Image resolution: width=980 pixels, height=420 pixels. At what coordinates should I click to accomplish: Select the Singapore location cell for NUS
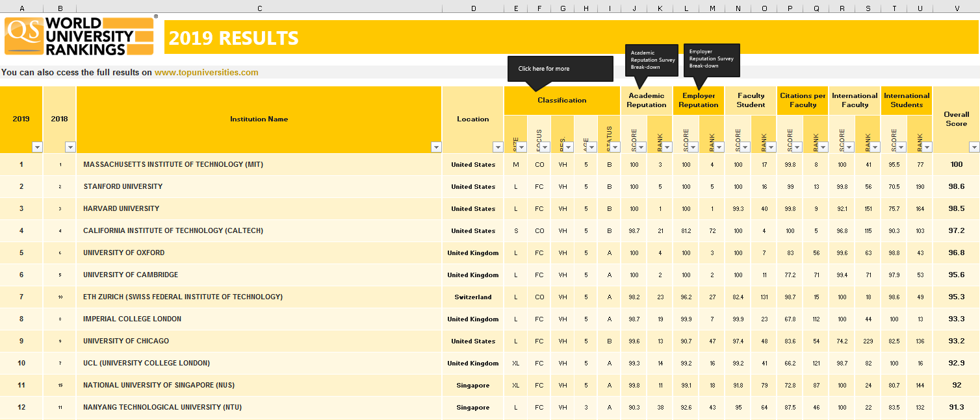tap(473, 386)
